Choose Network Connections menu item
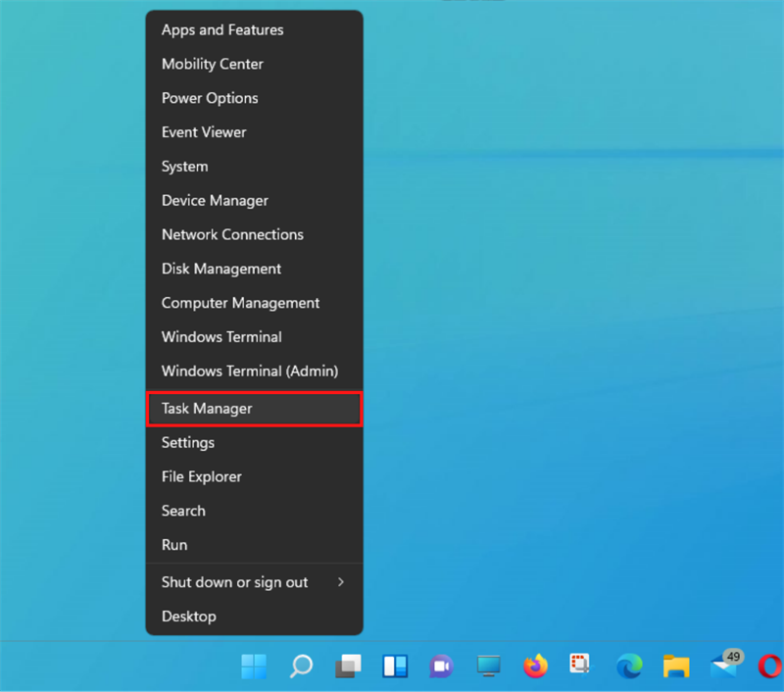This screenshot has width=784, height=692. point(254,234)
